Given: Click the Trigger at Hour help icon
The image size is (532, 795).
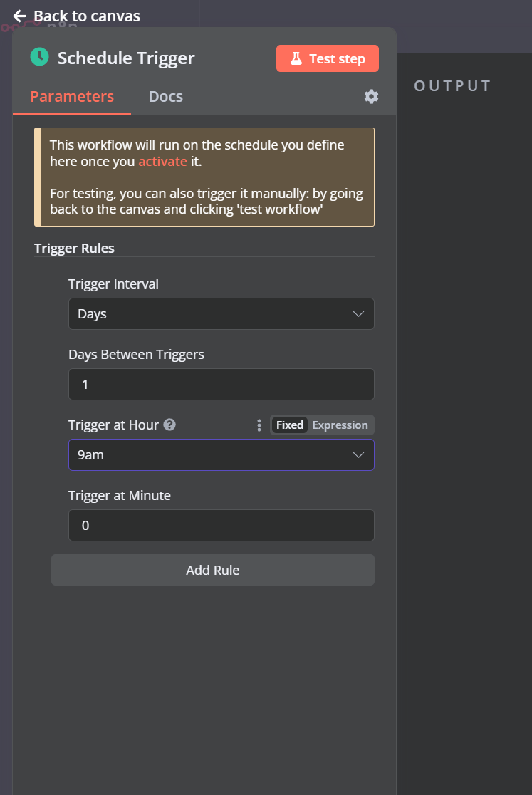Looking at the screenshot, I should [x=169, y=425].
